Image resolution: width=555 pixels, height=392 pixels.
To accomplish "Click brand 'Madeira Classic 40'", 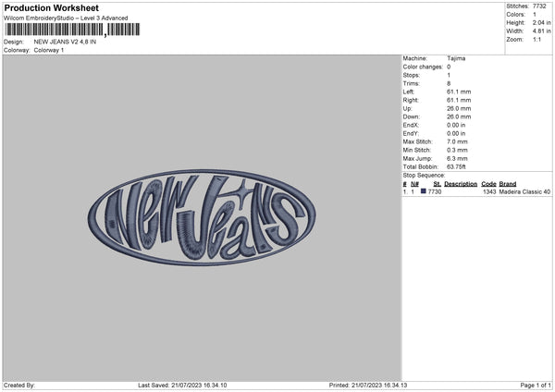I will coord(524,191).
